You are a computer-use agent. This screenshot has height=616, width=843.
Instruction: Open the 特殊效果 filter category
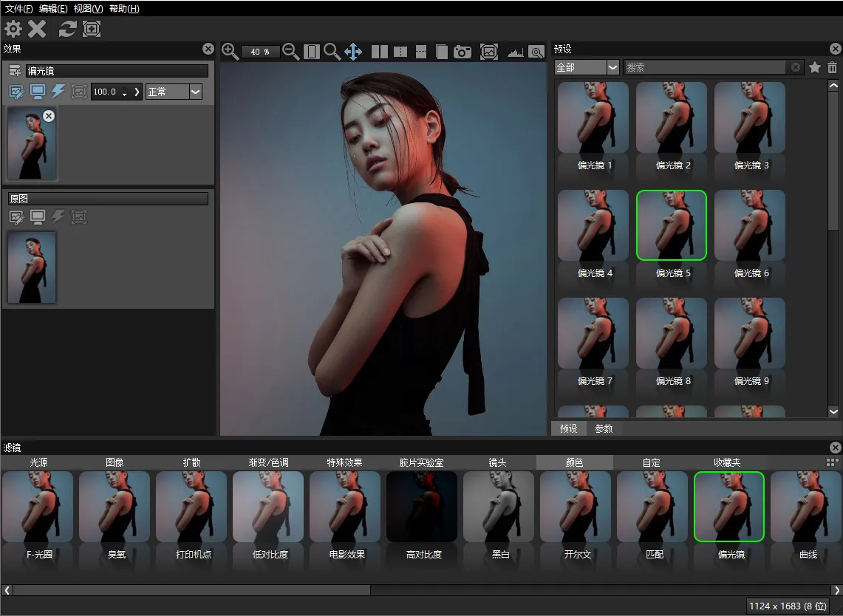[x=345, y=462]
